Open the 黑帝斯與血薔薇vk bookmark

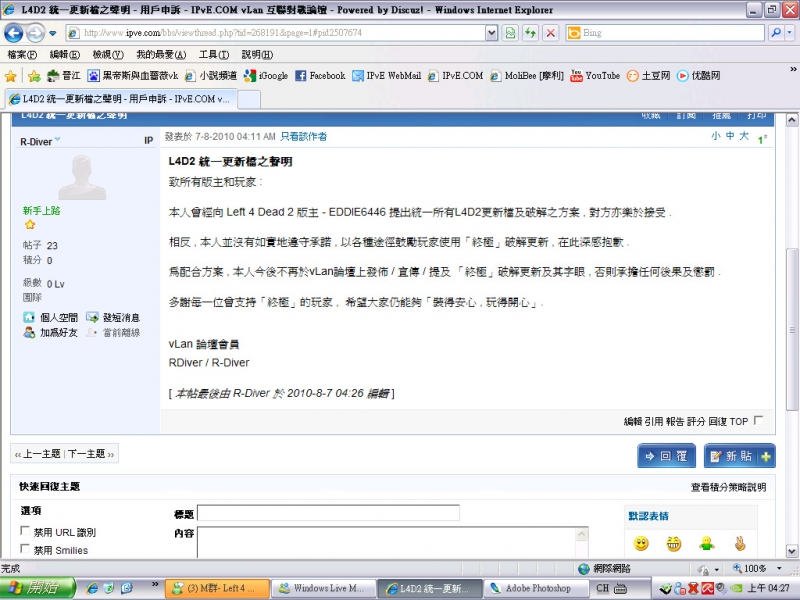click(133, 76)
